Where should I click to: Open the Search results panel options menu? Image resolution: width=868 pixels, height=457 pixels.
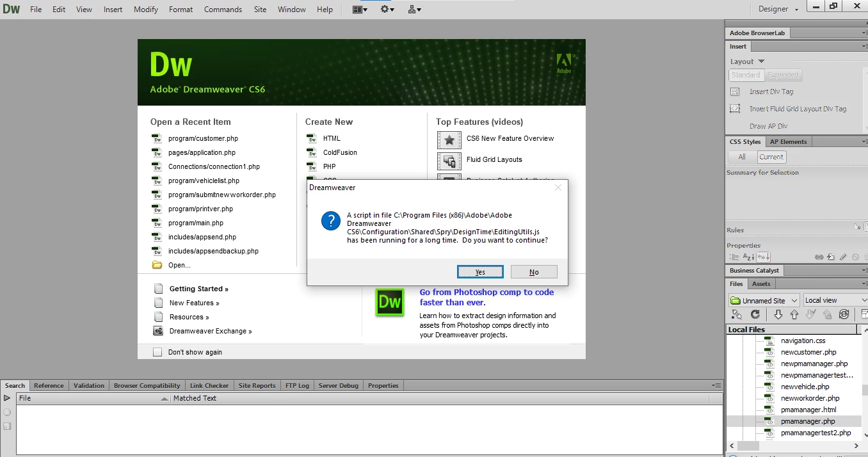pyautogui.click(x=716, y=385)
